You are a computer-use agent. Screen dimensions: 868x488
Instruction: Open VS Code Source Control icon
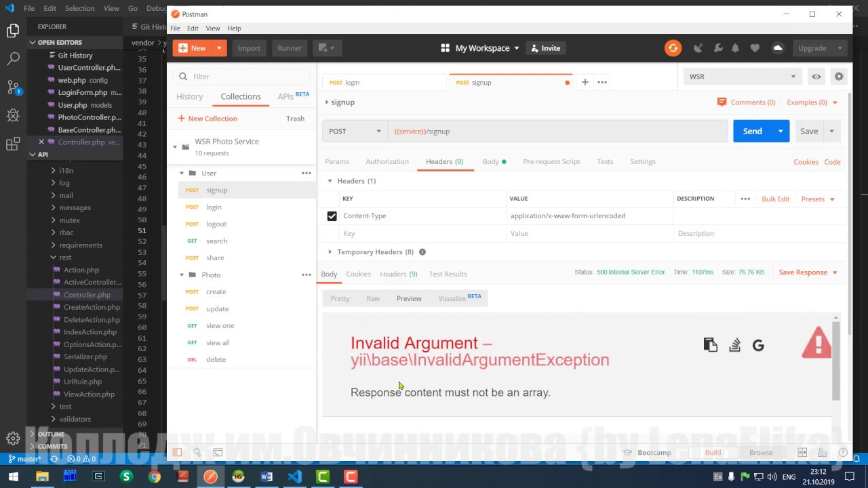click(x=13, y=87)
